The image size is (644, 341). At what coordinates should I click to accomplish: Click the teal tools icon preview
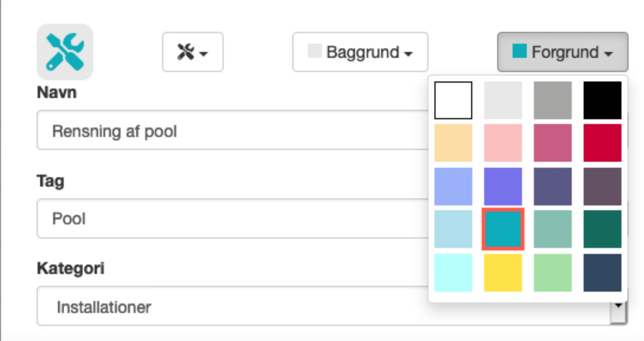pyautogui.click(x=65, y=52)
